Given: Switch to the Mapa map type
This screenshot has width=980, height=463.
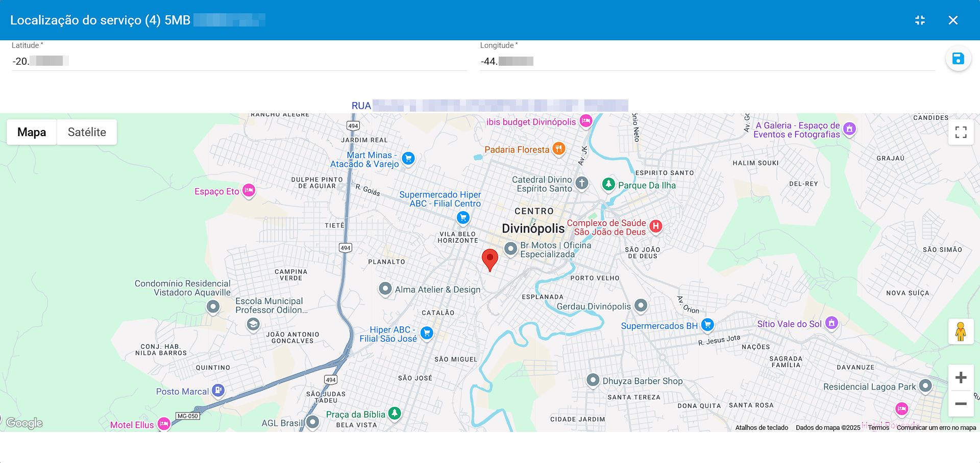Looking at the screenshot, I should click(x=32, y=132).
